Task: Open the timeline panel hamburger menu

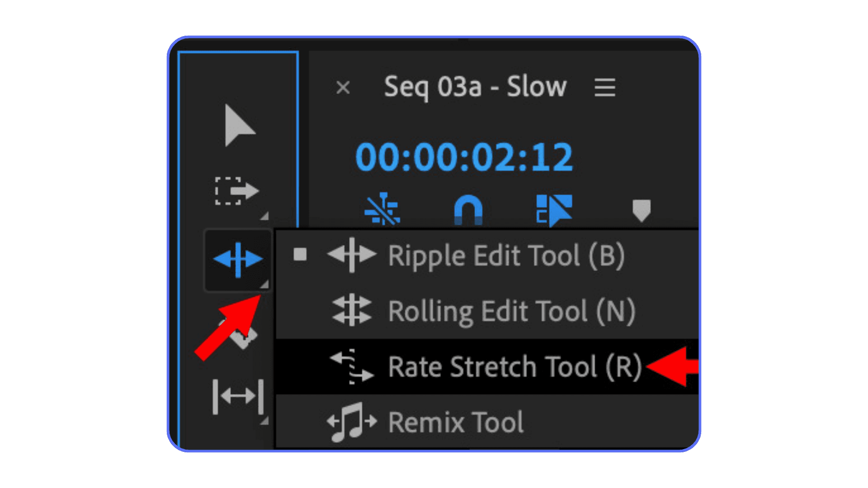Action: [x=605, y=87]
